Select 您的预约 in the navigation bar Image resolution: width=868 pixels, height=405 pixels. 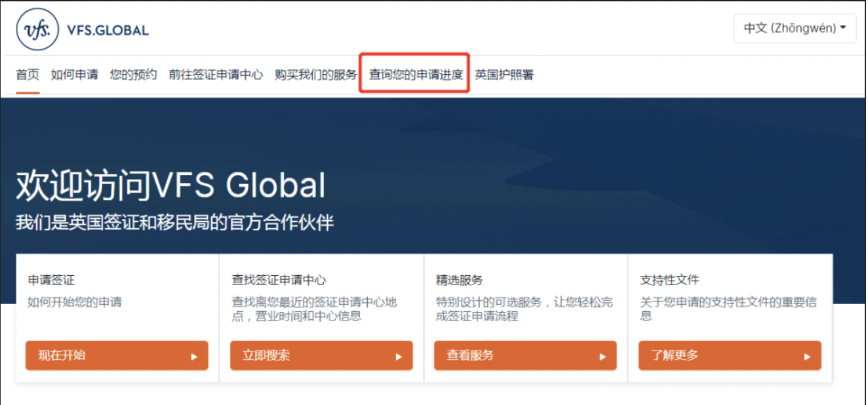point(133,75)
